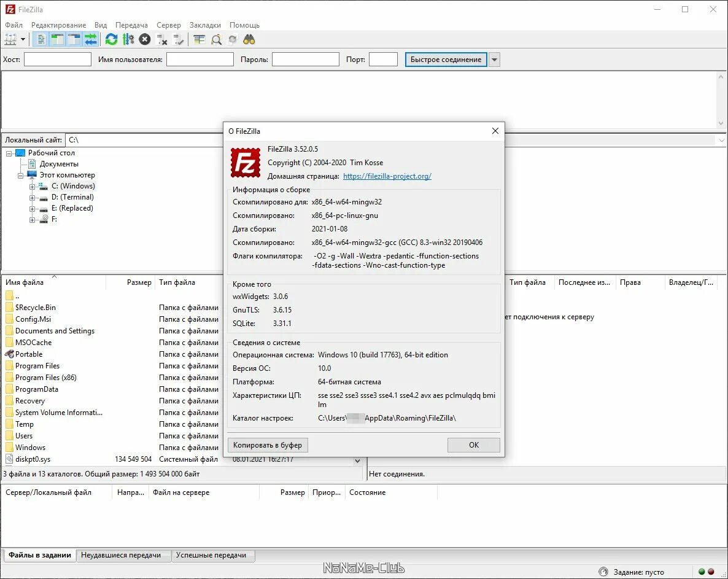Select the Portable folder entry
This screenshot has width=728, height=579.
click(x=29, y=354)
